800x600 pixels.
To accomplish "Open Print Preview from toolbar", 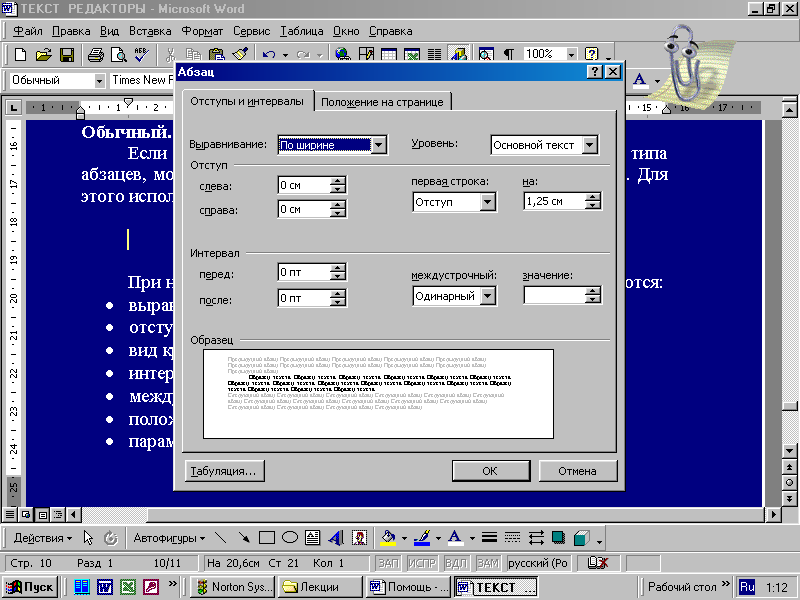I will point(118,54).
